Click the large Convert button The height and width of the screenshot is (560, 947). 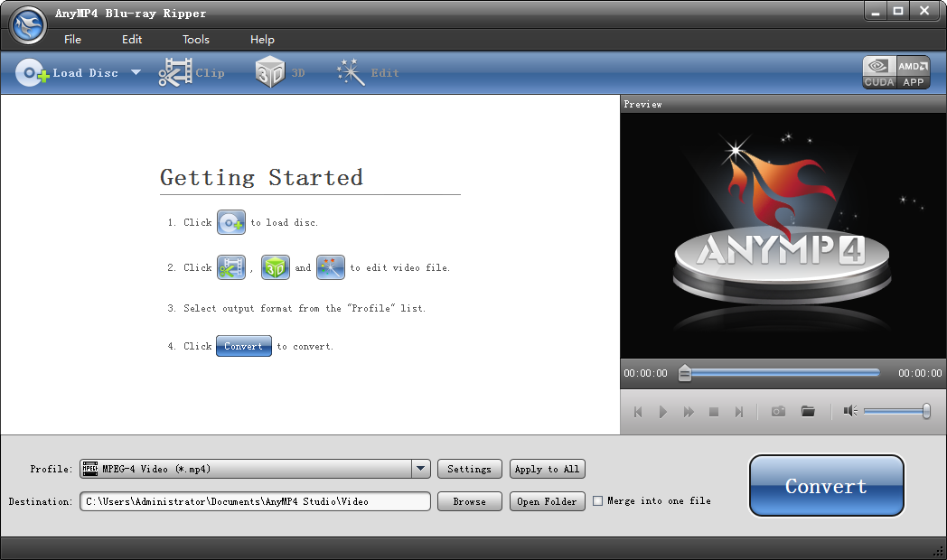pyautogui.click(x=826, y=486)
